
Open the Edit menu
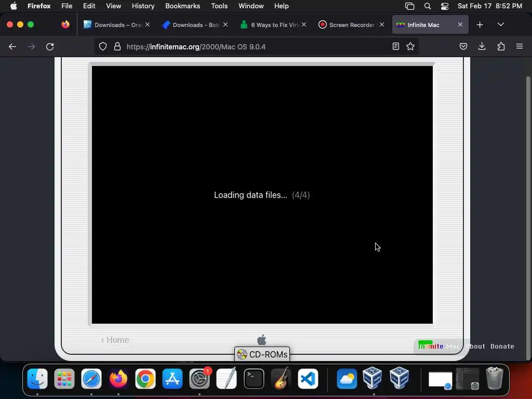[x=89, y=6]
